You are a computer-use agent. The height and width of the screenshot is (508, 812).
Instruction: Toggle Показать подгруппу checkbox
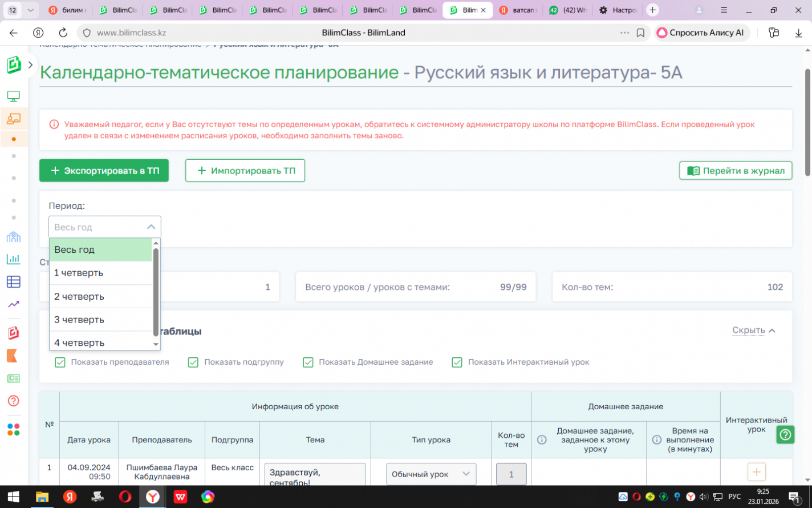193,362
